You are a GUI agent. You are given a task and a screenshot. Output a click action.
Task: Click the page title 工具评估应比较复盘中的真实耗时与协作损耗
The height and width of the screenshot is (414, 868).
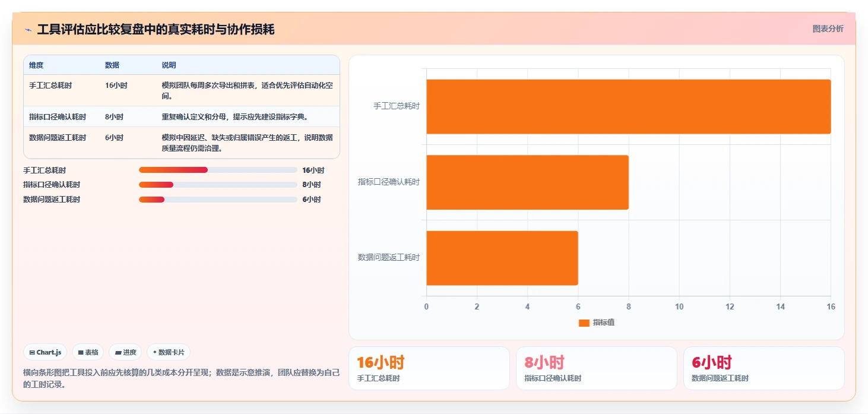[156, 30]
